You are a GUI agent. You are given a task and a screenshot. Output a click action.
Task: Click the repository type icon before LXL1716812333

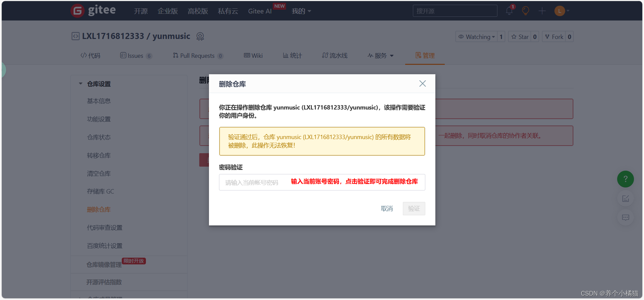click(75, 36)
